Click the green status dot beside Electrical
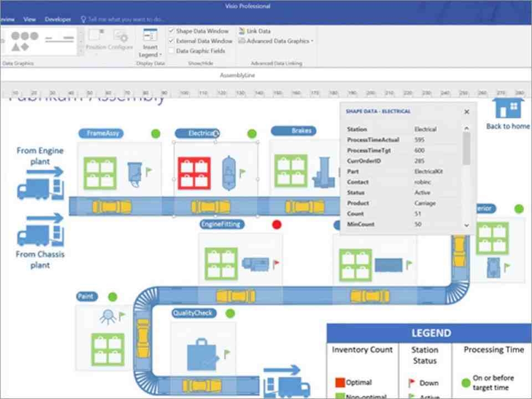This screenshot has height=399, width=532. [x=252, y=134]
